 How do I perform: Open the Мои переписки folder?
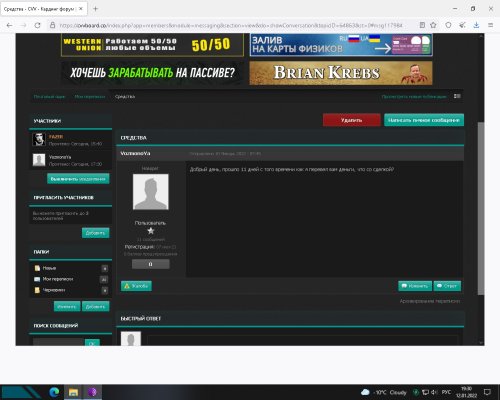click(x=58, y=279)
